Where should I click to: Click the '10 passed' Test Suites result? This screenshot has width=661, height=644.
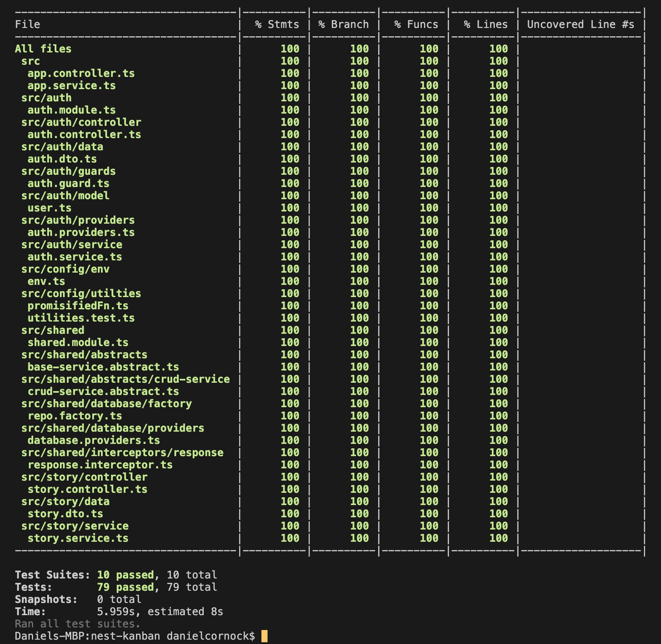point(125,575)
